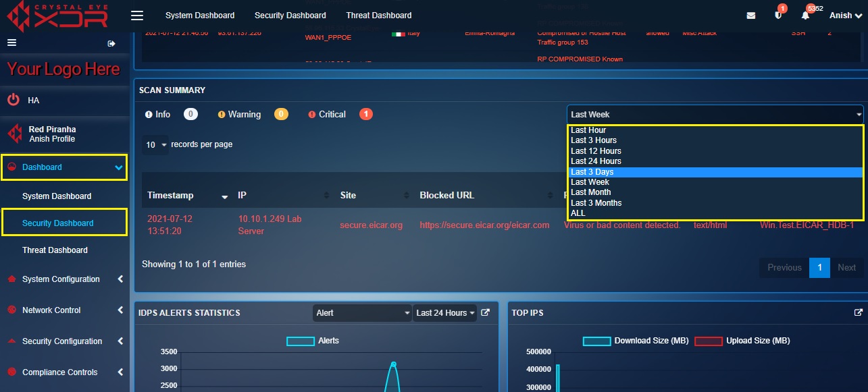Choose Last 24 Hours in the Scan Summary list

pos(715,161)
